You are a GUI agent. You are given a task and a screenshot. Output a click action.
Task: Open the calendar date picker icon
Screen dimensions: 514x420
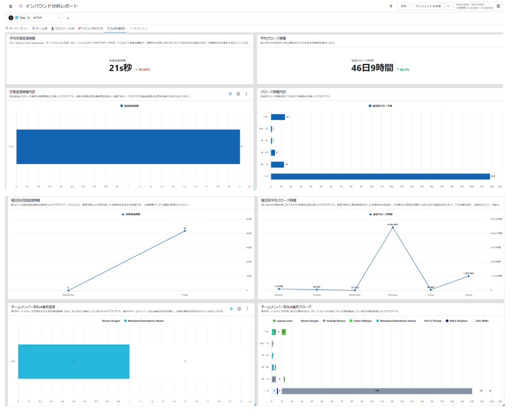pyautogui.click(x=498, y=7)
